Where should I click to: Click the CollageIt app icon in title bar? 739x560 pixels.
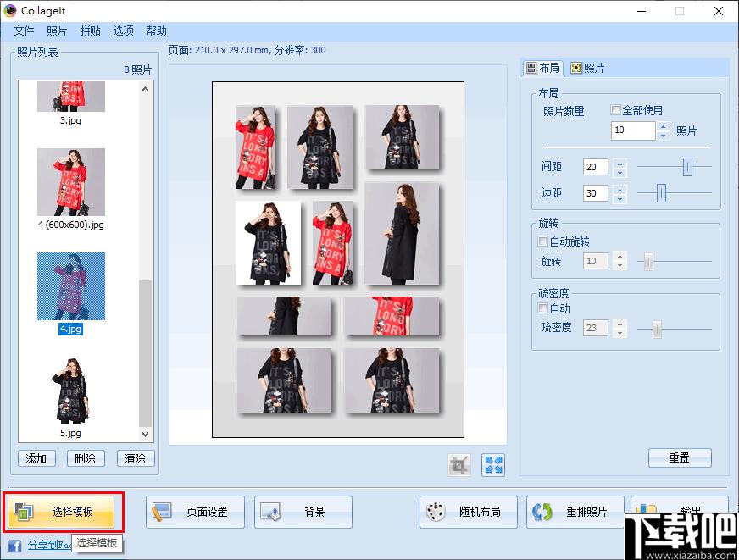click(x=10, y=10)
